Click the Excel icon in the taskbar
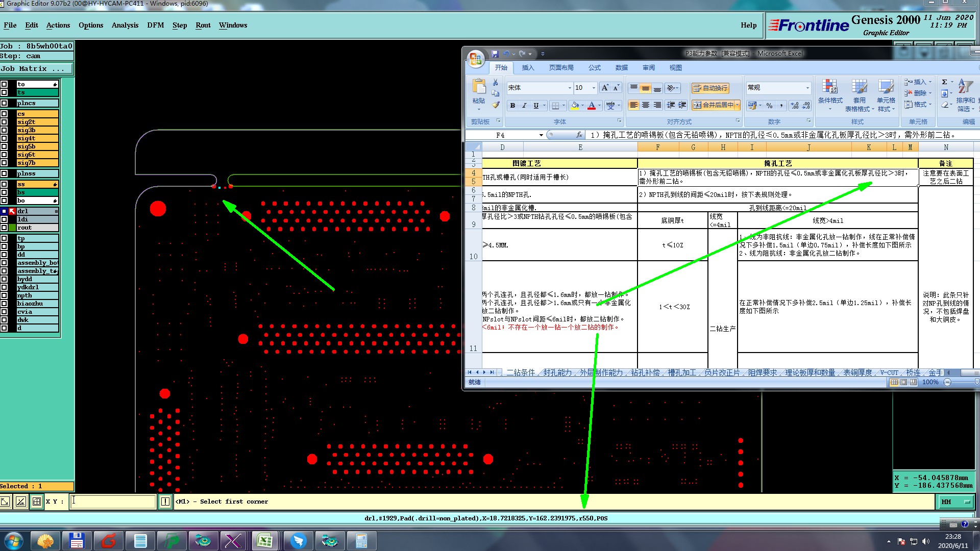Image resolution: width=980 pixels, height=551 pixels. (x=264, y=541)
